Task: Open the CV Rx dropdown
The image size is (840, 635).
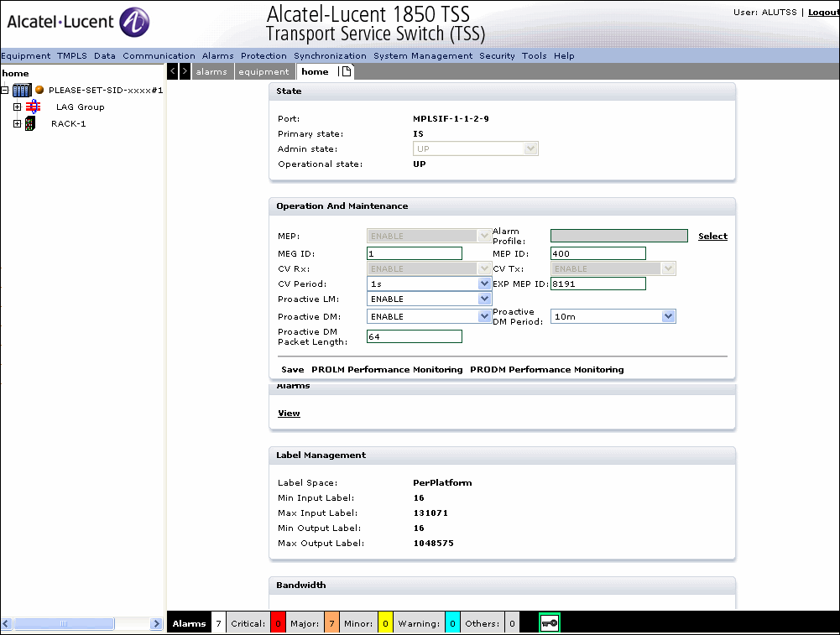Action: pyautogui.click(x=429, y=268)
